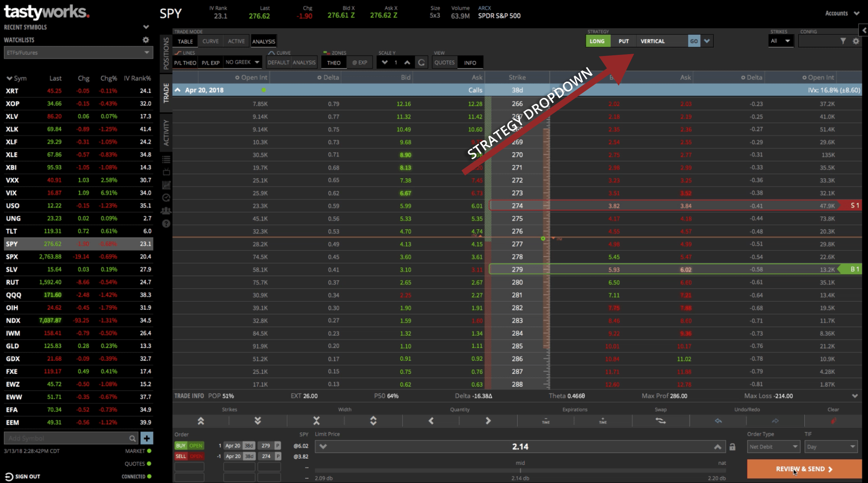Add symbol with plus button
Screen dimensions: 868x483
(x=147, y=438)
